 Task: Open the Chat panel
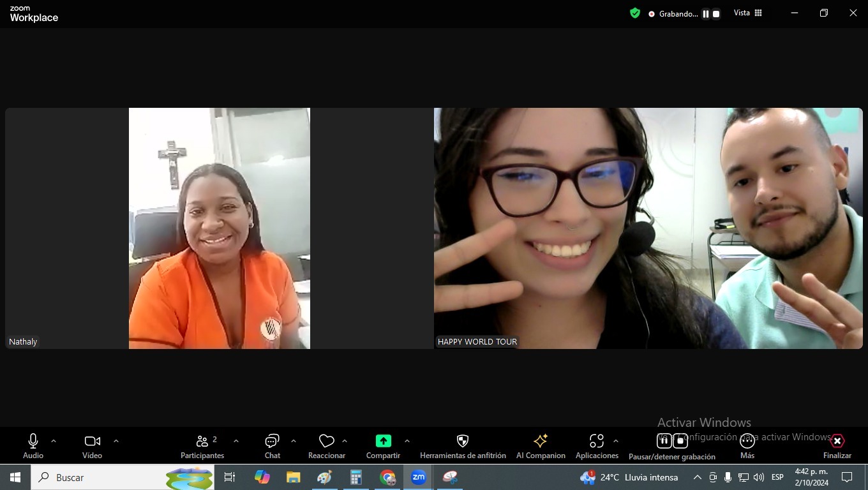click(273, 446)
